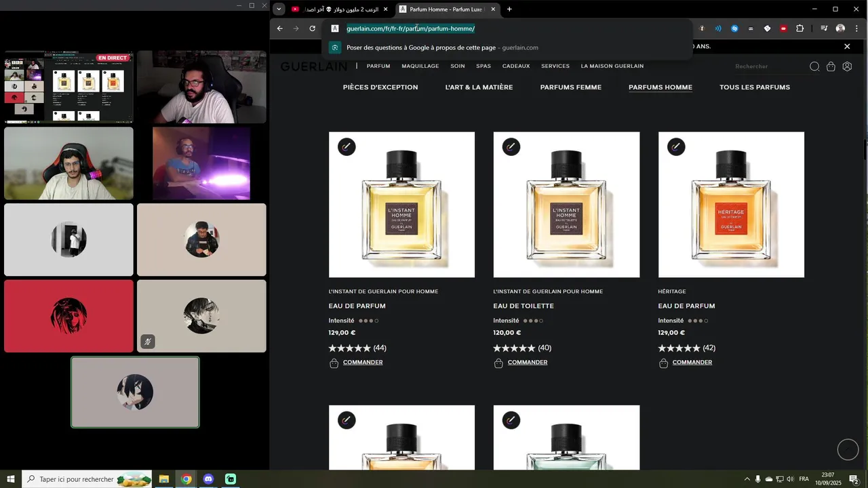Choose the Google question suggestion for this page
This screenshot has height=488, width=868.
[507, 47]
